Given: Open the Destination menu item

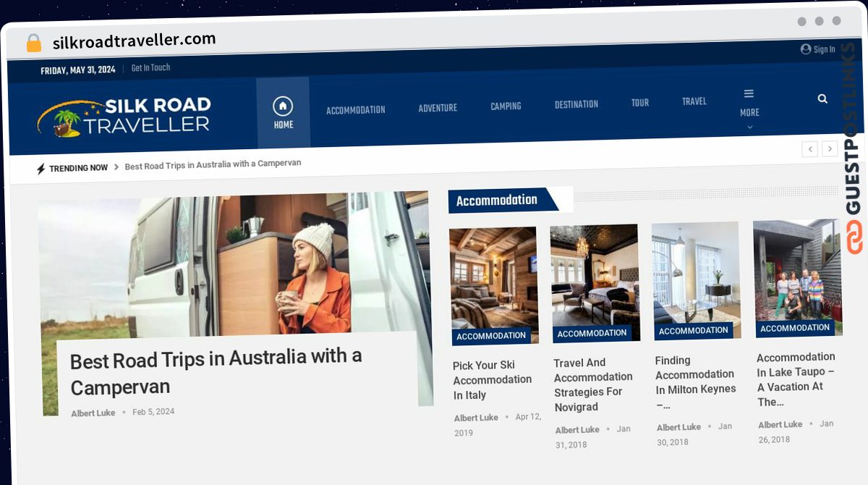Looking at the screenshot, I should pyautogui.click(x=576, y=104).
